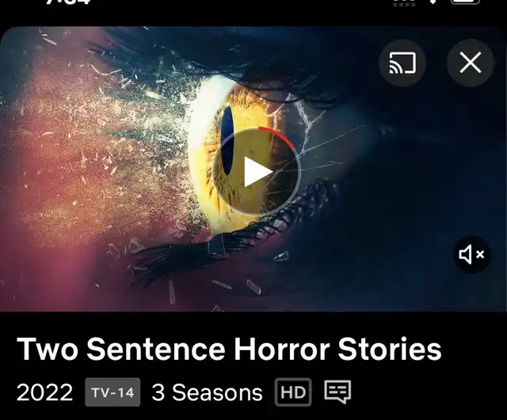Image resolution: width=507 pixels, height=420 pixels.
Task: Tap the clock in the status bar
Action: (x=67, y=2)
